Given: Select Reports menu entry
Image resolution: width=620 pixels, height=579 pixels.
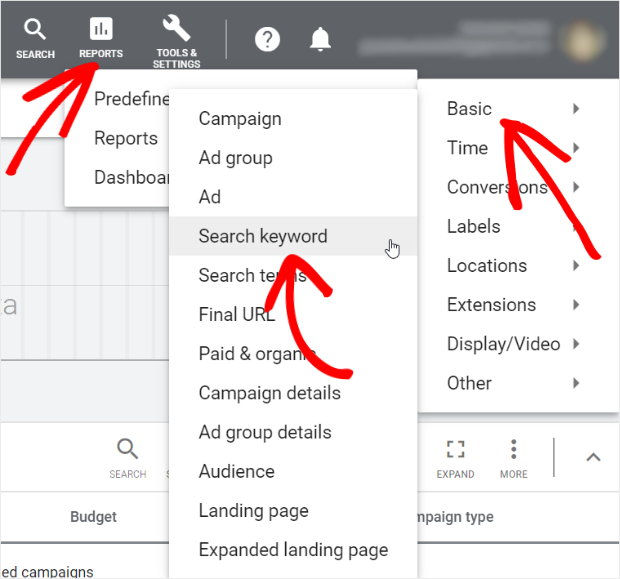Looking at the screenshot, I should (x=126, y=138).
